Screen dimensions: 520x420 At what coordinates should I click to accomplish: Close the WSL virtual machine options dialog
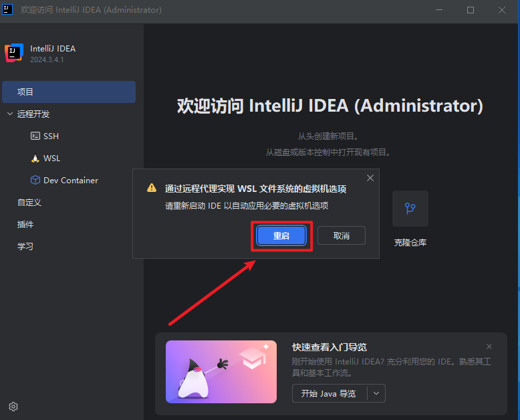pyautogui.click(x=370, y=178)
